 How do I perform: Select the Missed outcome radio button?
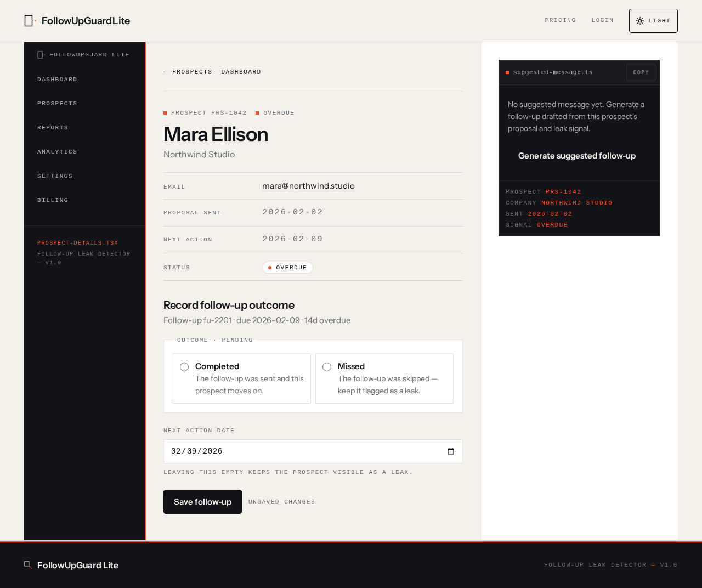click(327, 367)
